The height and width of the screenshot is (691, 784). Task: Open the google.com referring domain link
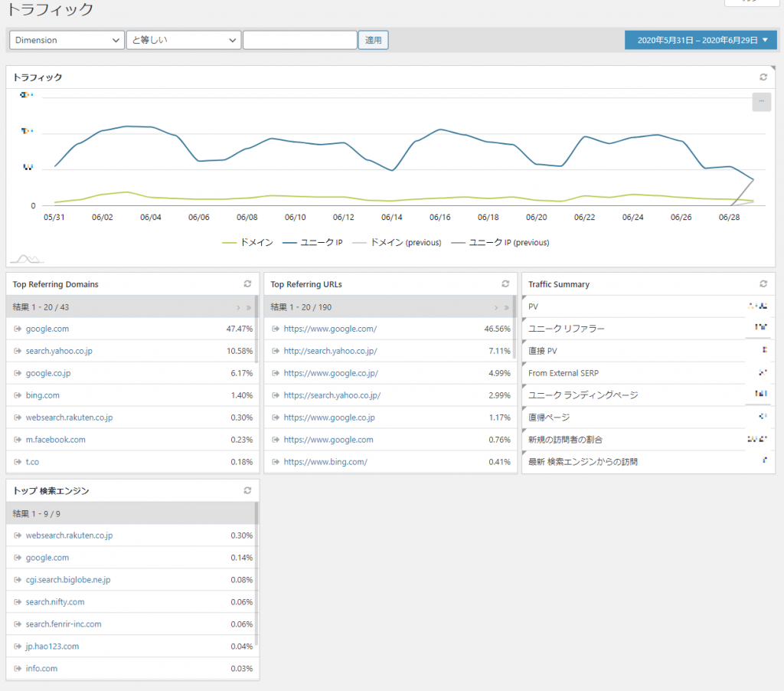click(47, 329)
